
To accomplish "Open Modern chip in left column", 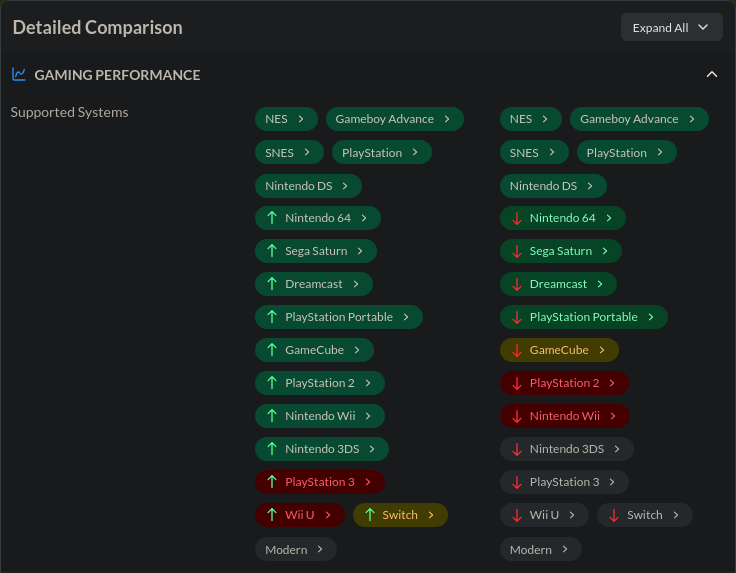I will tap(296, 549).
